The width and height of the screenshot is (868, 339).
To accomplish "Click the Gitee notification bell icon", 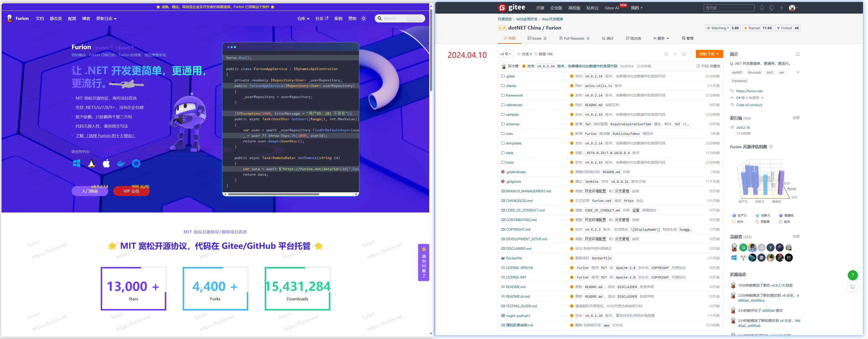I will point(762,8).
